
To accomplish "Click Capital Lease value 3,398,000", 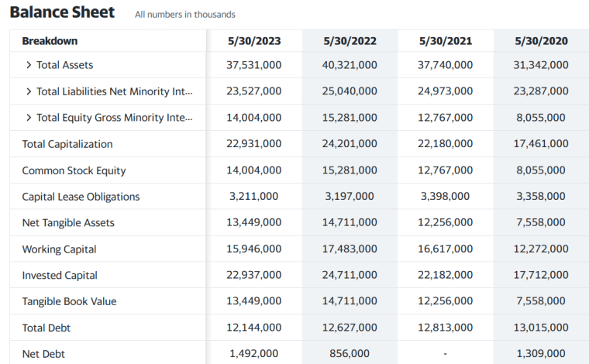I will pos(445,196).
